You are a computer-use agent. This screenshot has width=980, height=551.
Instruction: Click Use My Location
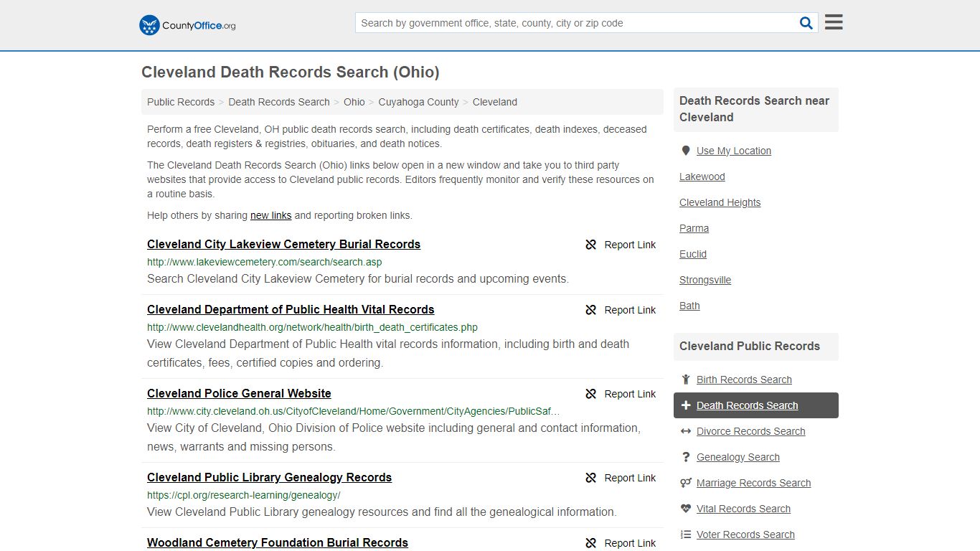click(x=734, y=151)
